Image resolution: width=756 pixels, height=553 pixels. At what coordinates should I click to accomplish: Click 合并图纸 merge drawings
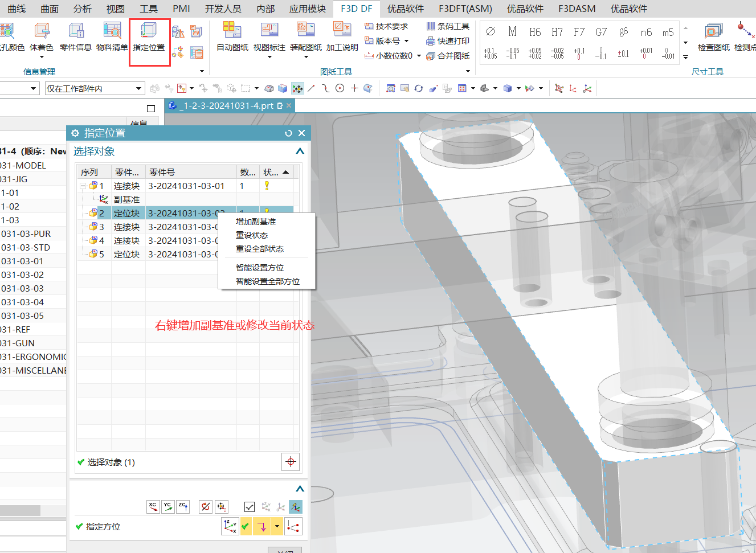[x=448, y=56]
